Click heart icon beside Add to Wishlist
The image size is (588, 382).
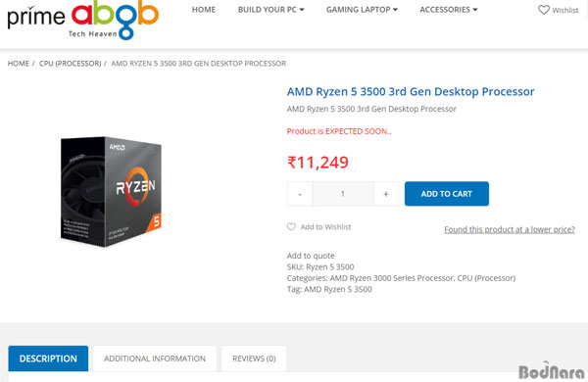(x=291, y=227)
